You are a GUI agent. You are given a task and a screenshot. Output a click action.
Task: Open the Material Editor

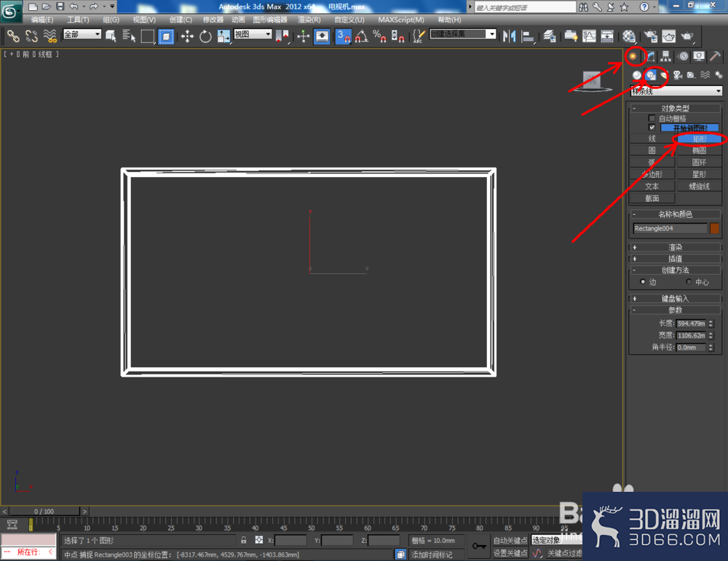(x=629, y=36)
